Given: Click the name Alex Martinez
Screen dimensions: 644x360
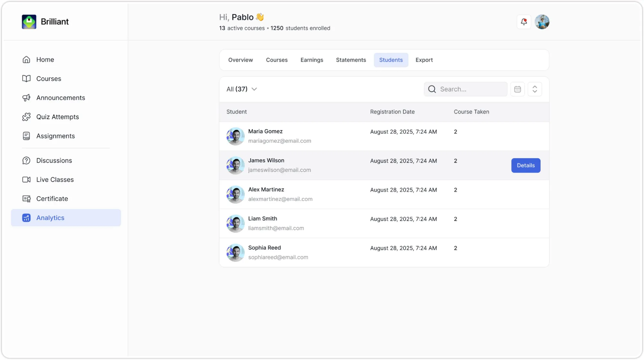Looking at the screenshot, I should click(x=266, y=190).
